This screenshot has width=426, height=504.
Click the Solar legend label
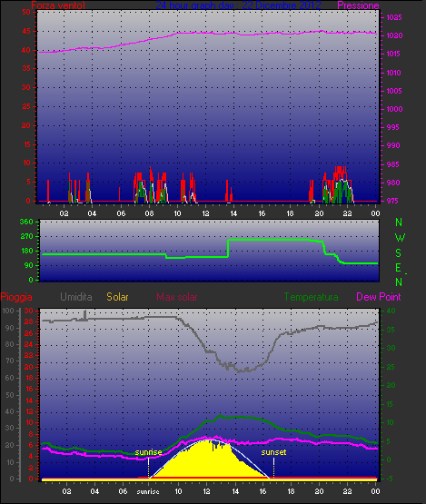click(x=117, y=297)
